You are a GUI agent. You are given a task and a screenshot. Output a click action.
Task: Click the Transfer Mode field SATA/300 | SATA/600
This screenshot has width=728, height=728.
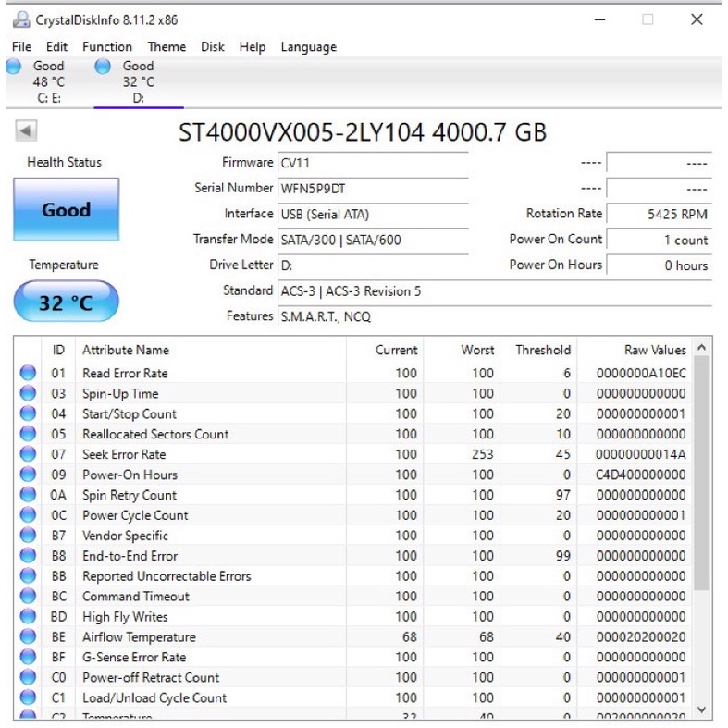point(373,240)
